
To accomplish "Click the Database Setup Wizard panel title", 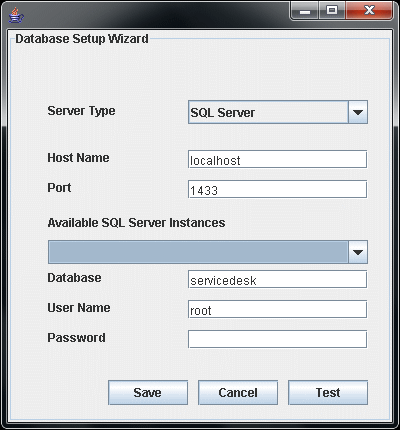I will point(82,39).
